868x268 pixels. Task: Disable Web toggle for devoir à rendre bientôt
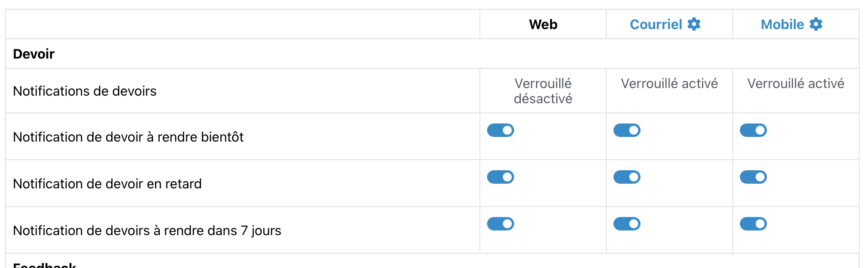click(501, 130)
